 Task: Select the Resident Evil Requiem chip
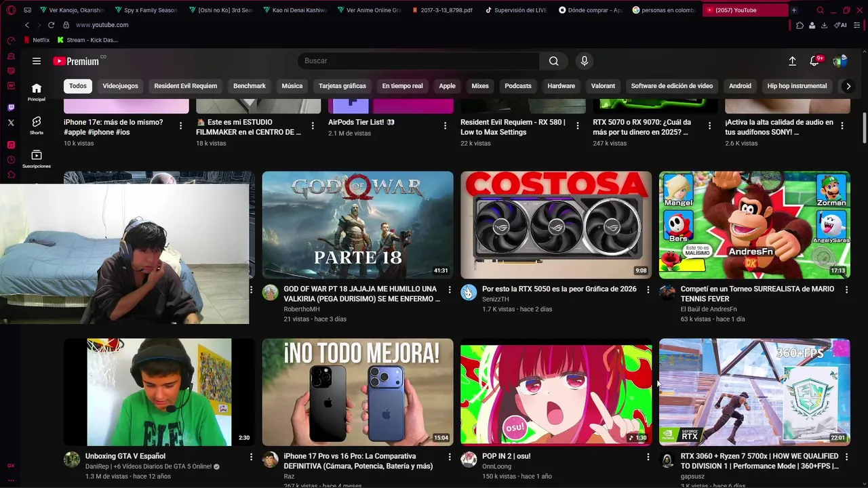pos(185,86)
